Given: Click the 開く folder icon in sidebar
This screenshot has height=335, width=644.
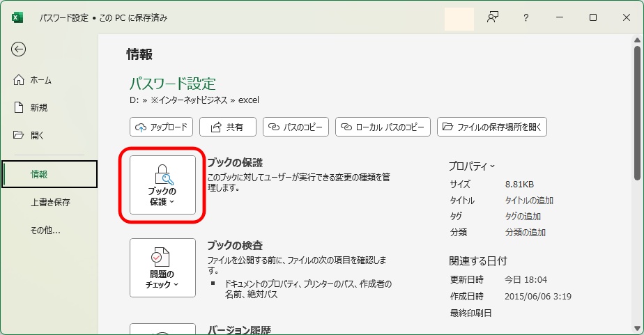Looking at the screenshot, I should click(x=19, y=134).
